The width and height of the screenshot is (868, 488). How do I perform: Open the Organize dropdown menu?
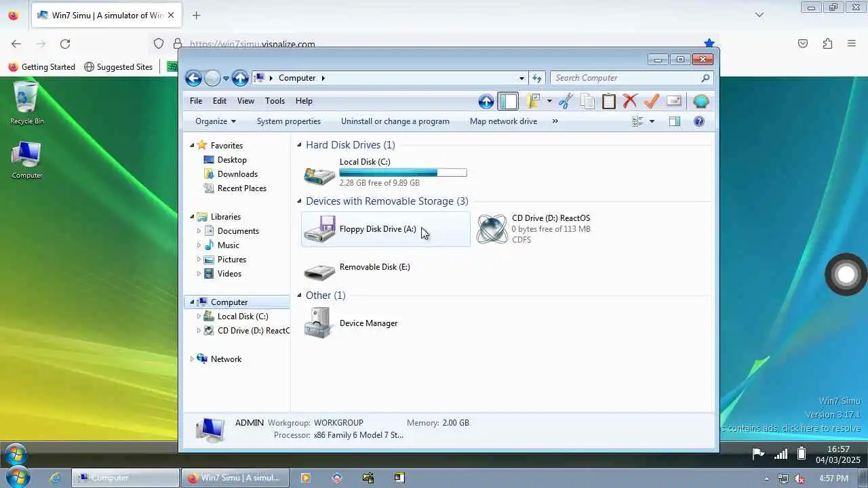pos(216,121)
